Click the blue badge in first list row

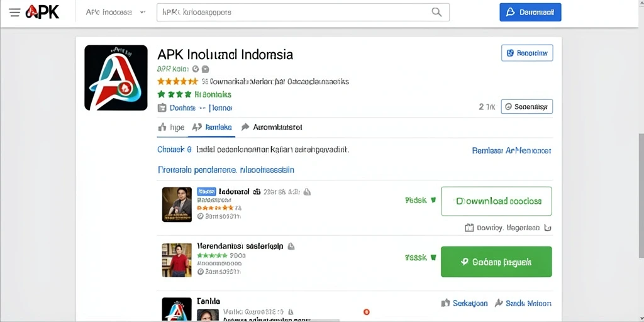(206, 191)
